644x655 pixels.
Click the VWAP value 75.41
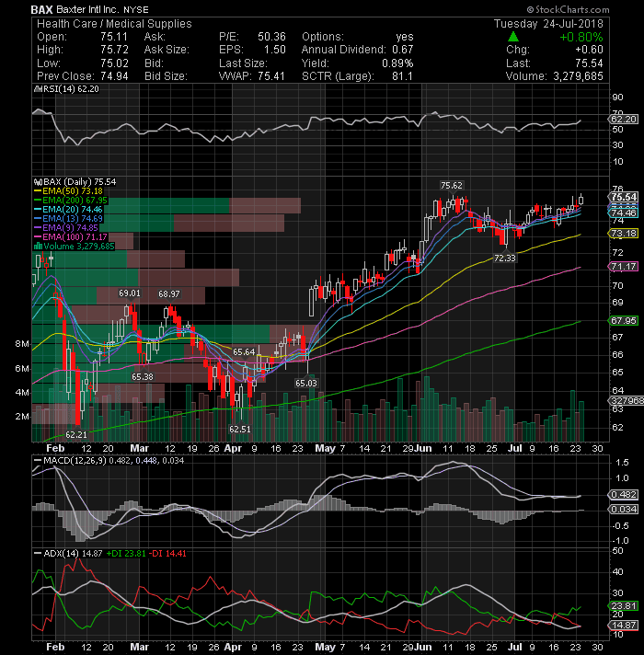[x=271, y=76]
